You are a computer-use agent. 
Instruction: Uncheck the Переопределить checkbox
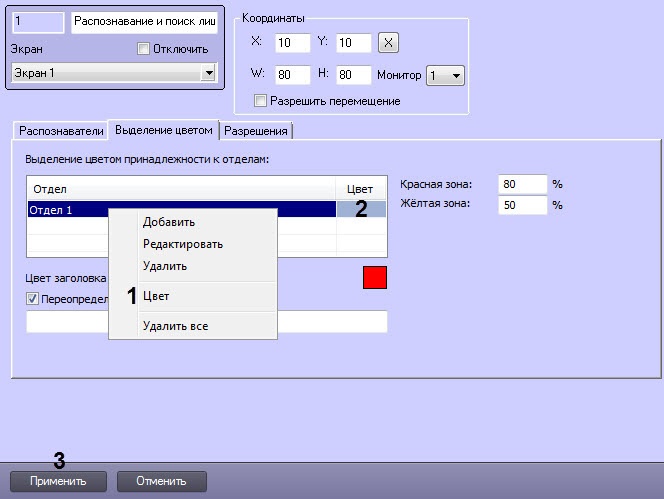(x=33, y=298)
